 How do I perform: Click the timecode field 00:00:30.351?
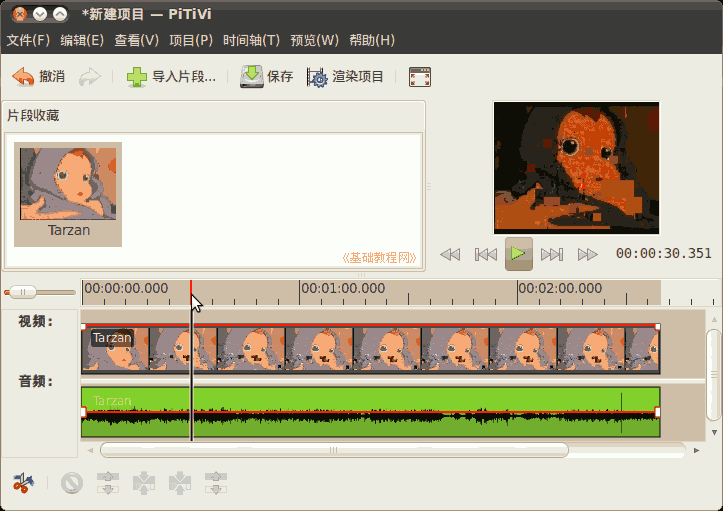pyautogui.click(x=664, y=253)
